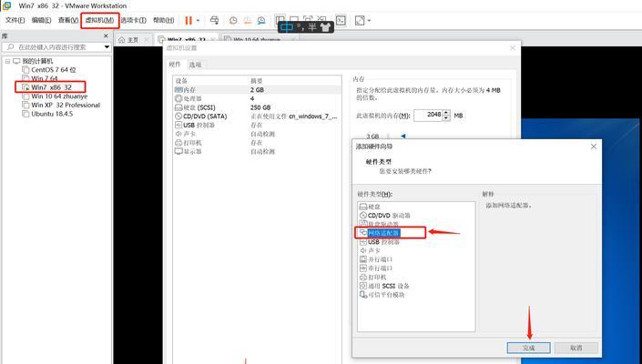Select the 处理器 device row
Viewport: 642px width, 364px height.
pyautogui.click(x=257, y=98)
